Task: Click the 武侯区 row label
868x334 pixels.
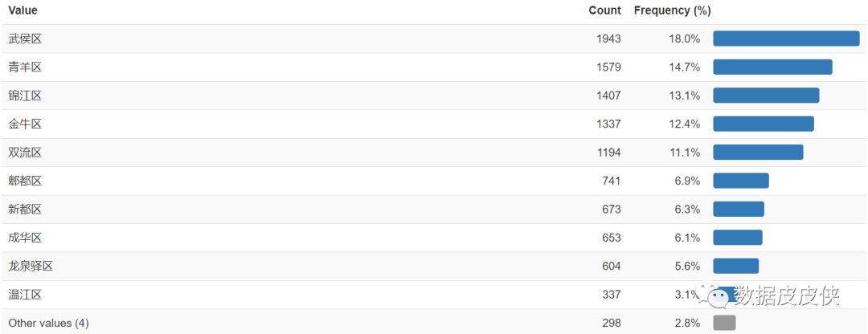Action: pyautogui.click(x=25, y=39)
